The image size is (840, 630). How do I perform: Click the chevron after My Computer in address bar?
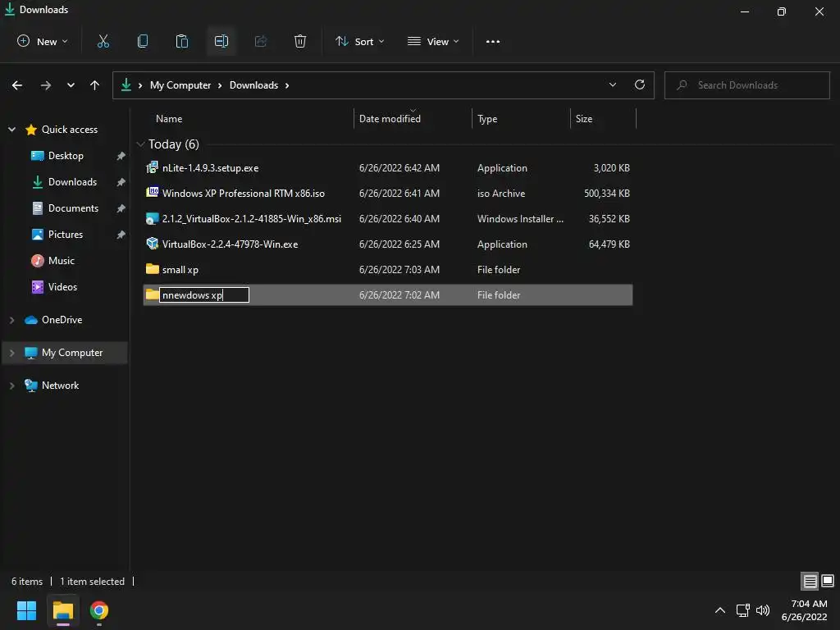click(220, 85)
